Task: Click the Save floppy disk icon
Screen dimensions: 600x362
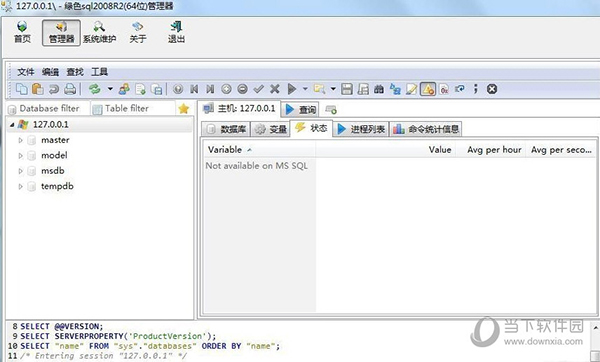Action: (x=347, y=89)
